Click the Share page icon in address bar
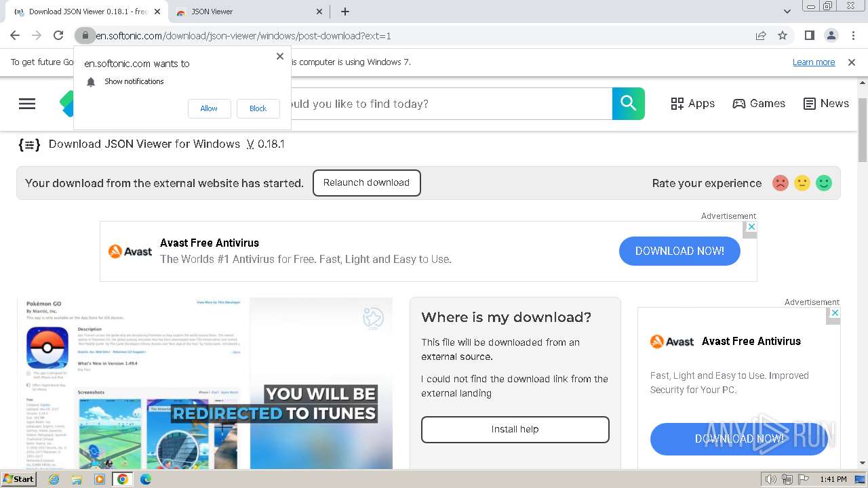The height and width of the screenshot is (488, 868). click(761, 35)
